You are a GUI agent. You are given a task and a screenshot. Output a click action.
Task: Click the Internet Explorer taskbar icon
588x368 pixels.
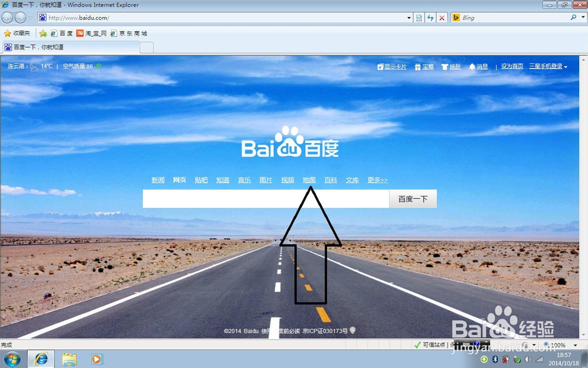[x=41, y=359]
